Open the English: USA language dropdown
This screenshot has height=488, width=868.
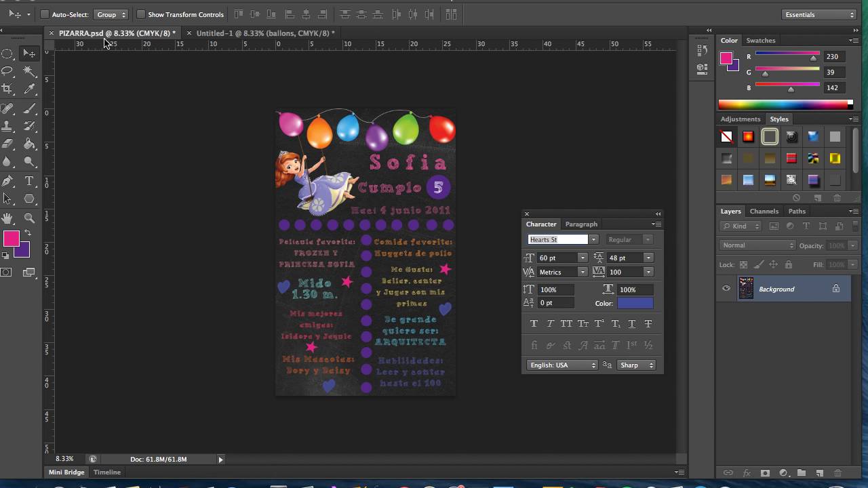pos(562,365)
